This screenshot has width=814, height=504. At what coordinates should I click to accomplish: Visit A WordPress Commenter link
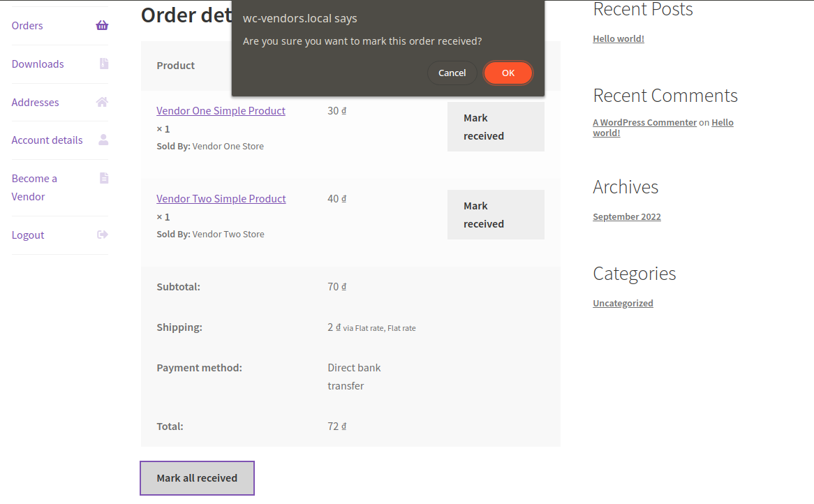pos(645,122)
